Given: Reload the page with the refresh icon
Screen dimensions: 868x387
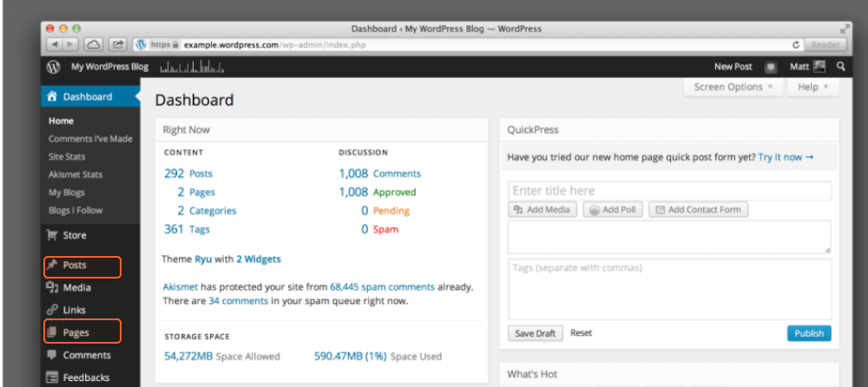Looking at the screenshot, I should click(x=797, y=45).
